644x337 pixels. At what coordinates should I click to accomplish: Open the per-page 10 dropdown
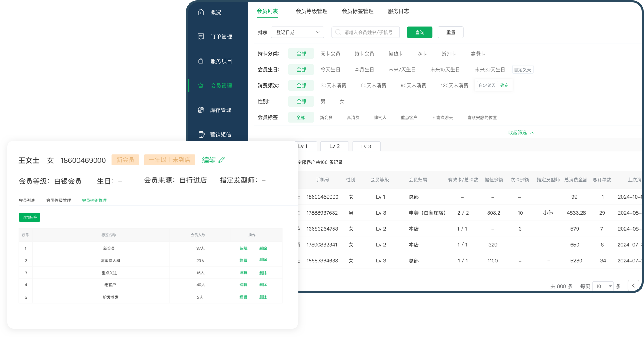[603, 286]
